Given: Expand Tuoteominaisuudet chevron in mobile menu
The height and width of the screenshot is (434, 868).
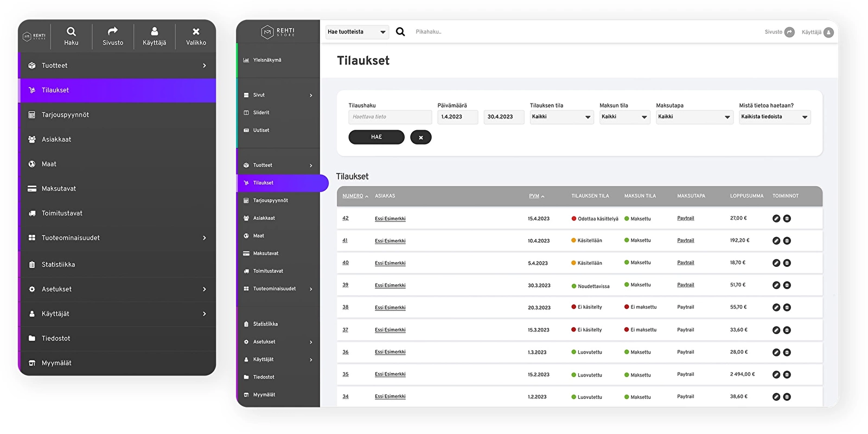Looking at the screenshot, I should click(205, 238).
